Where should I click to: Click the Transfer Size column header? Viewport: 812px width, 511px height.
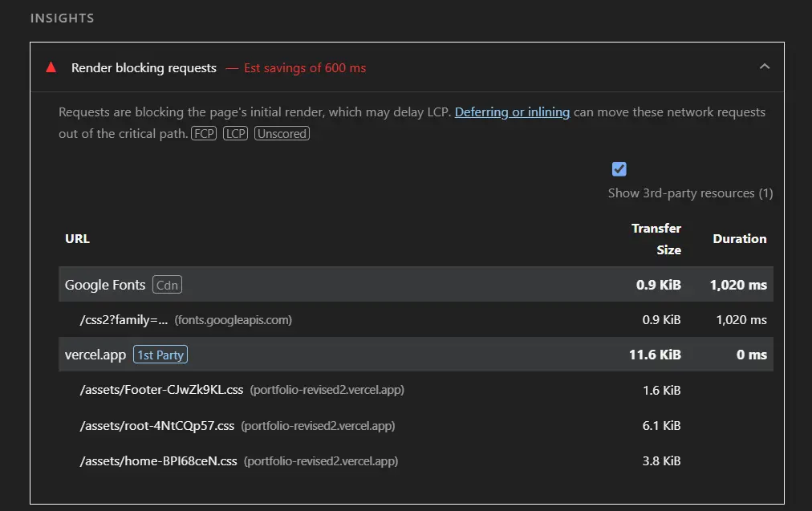[656, 239]
